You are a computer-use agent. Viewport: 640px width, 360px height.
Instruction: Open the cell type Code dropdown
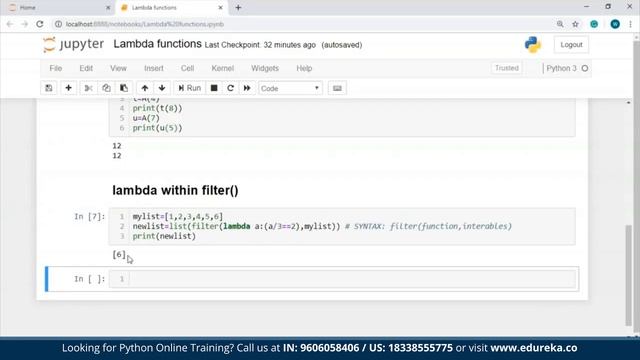[x=290, y=88]
